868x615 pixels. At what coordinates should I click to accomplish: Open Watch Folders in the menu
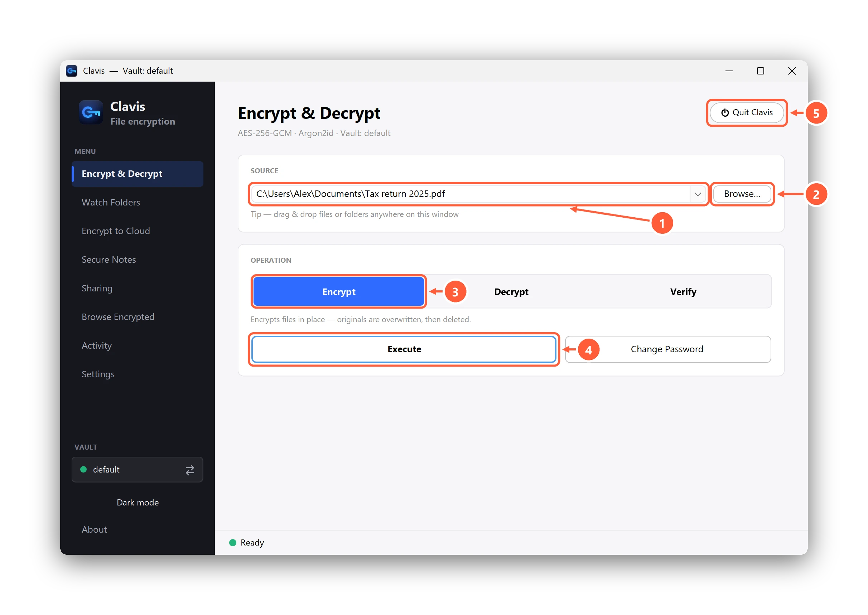pos(138,202)
